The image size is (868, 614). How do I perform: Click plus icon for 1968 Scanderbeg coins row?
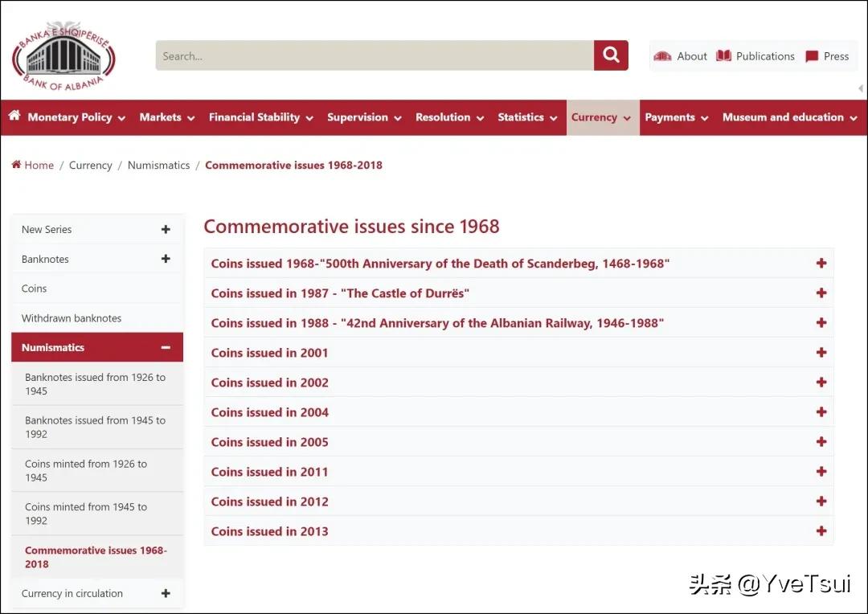[x=821, y=263]
